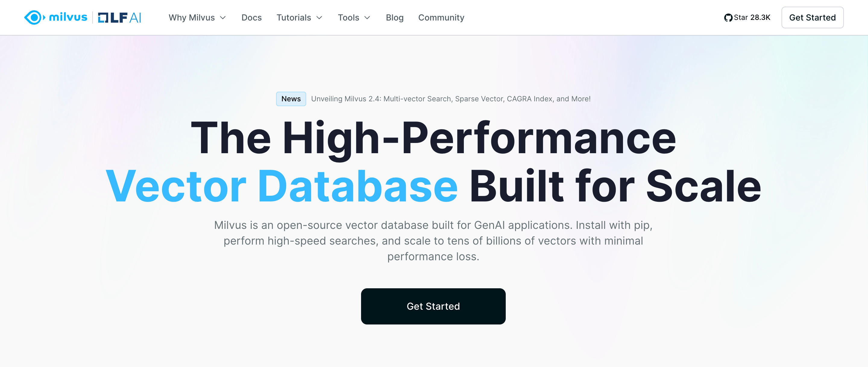Open the Tutorials dropdown menu
Viewport: 868px width, 367px height.
click(299, 17)
